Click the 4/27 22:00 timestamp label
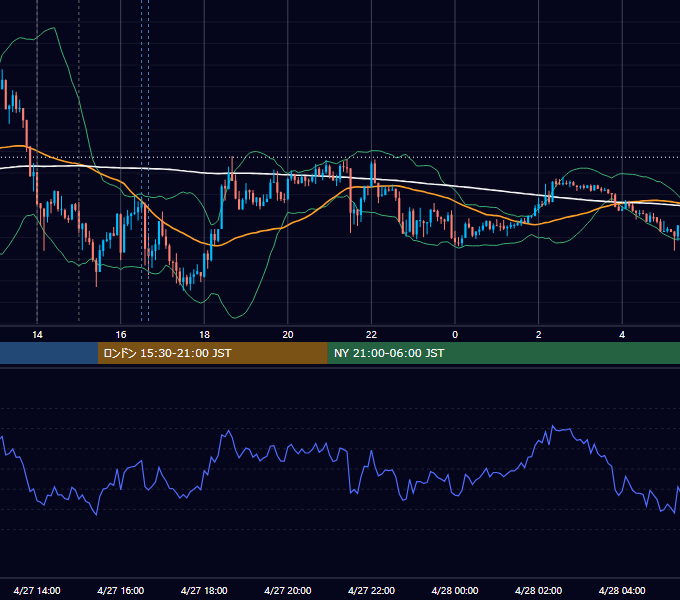Image resolution: width=680 pixels, height=600 pixels. coord(371,590)
